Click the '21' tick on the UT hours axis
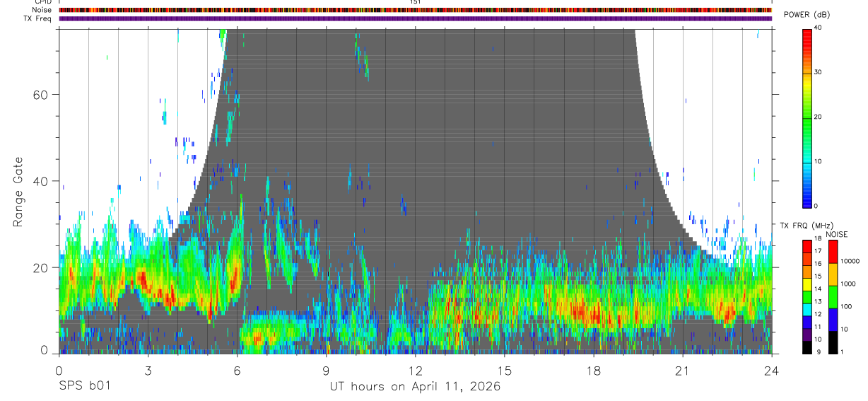The image size is (868, 401). pyautogui.click(x=683, y=371)
